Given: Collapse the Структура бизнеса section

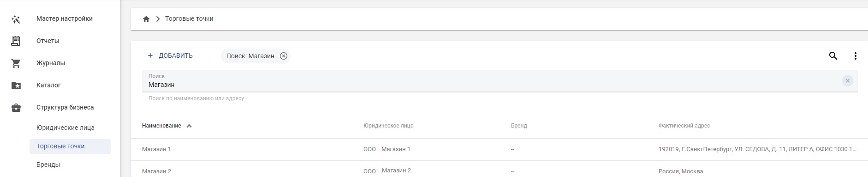Looking at the screenshot, I should (x=65, y=107).
